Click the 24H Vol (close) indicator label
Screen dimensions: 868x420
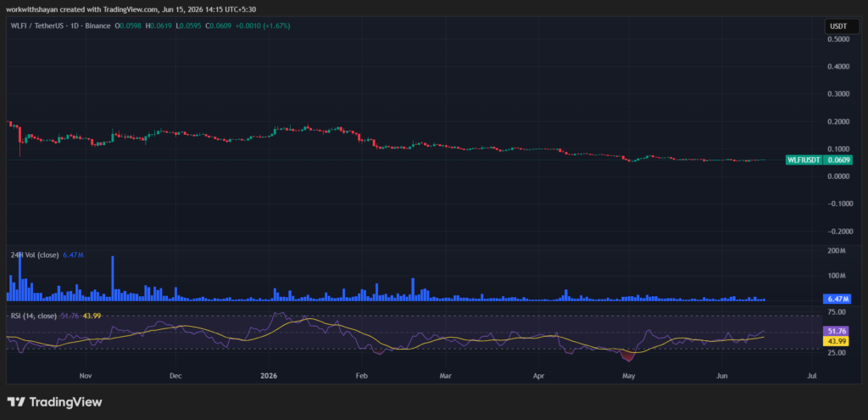click(33, 255)
